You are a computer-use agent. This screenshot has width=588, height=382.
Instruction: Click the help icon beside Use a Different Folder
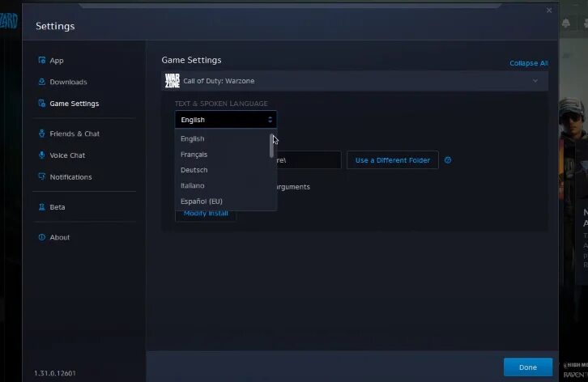448,160
